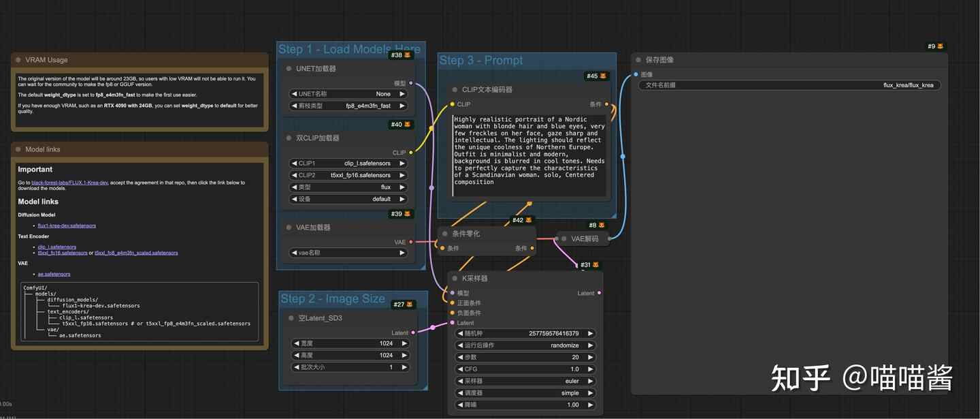This screenshot has width=980, height=419.
Task: Open the black-forest-labs/FLUX.1-Krea-dev link
Action: (69, 183)
